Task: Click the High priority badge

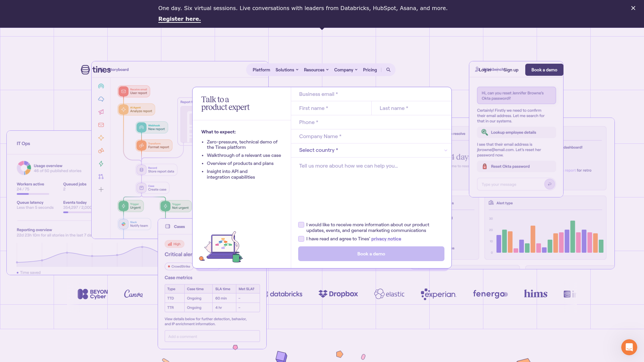Action: (x=174, y=244)
